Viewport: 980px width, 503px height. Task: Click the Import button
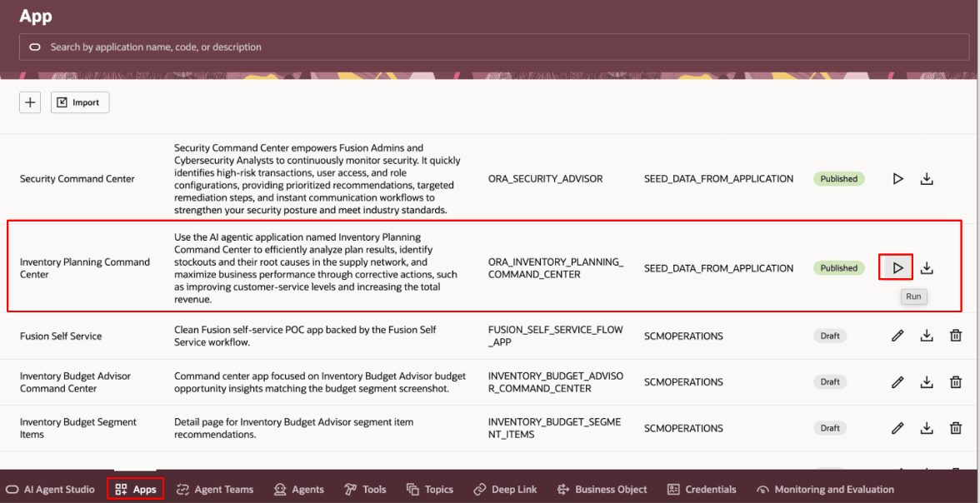click(80, 102)
